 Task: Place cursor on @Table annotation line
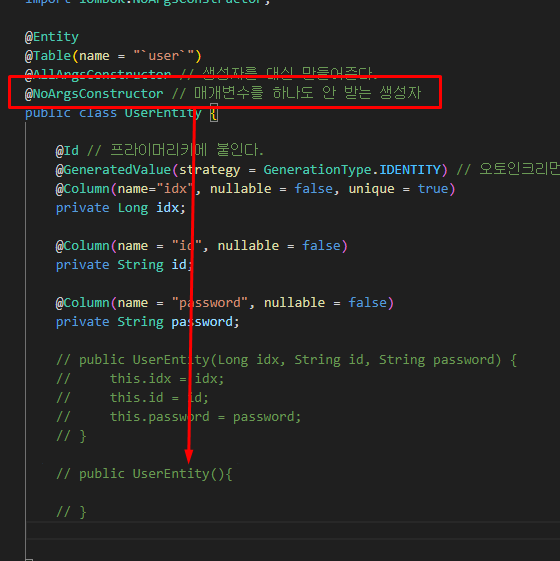(113, 56)
